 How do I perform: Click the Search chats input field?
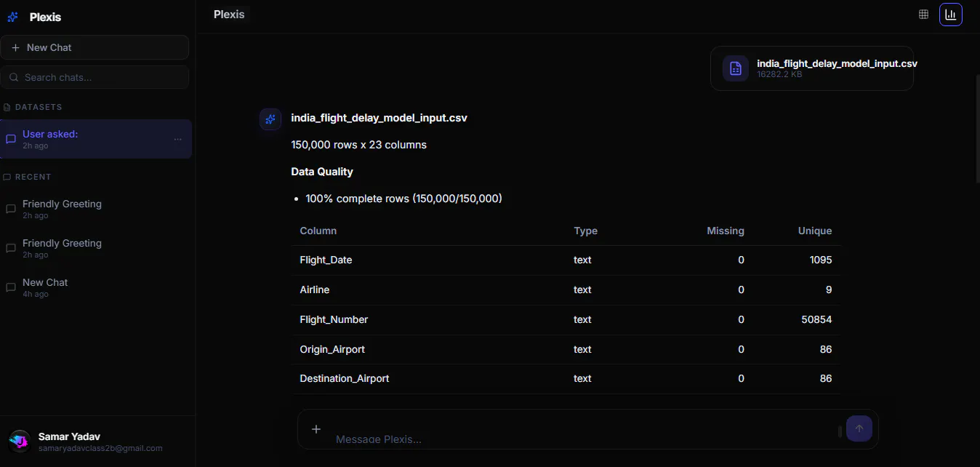95,77
